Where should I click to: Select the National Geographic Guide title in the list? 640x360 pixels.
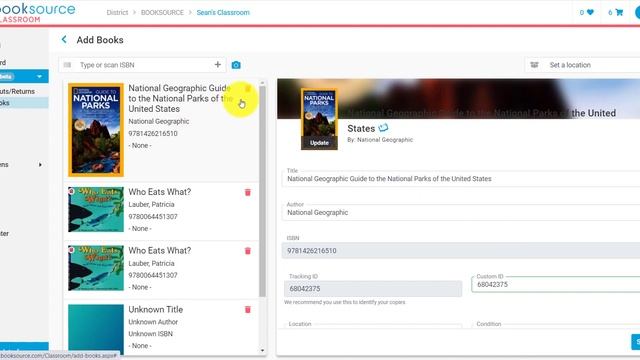pyautogui.click(x=180, y=98)
